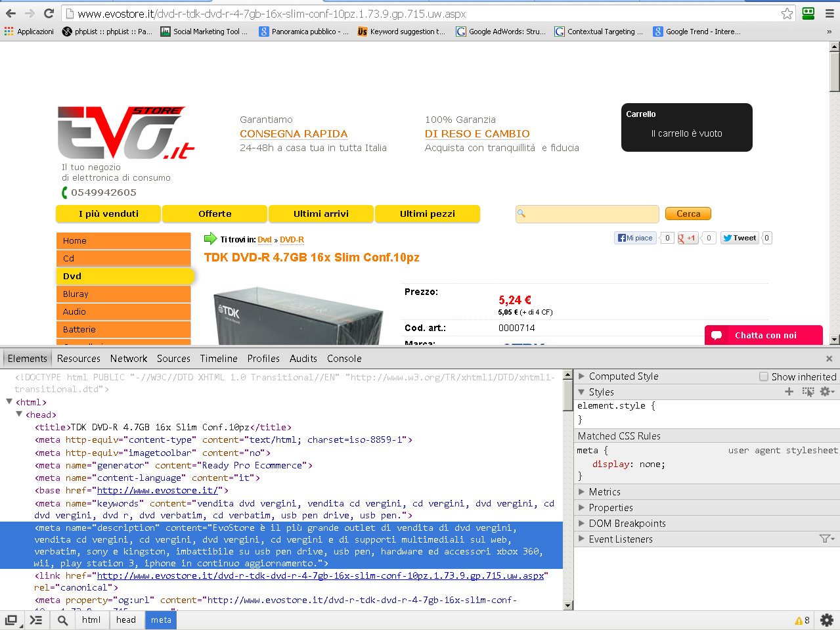
Task: Click Google +1 button
Action: click(x=688, y=238)
